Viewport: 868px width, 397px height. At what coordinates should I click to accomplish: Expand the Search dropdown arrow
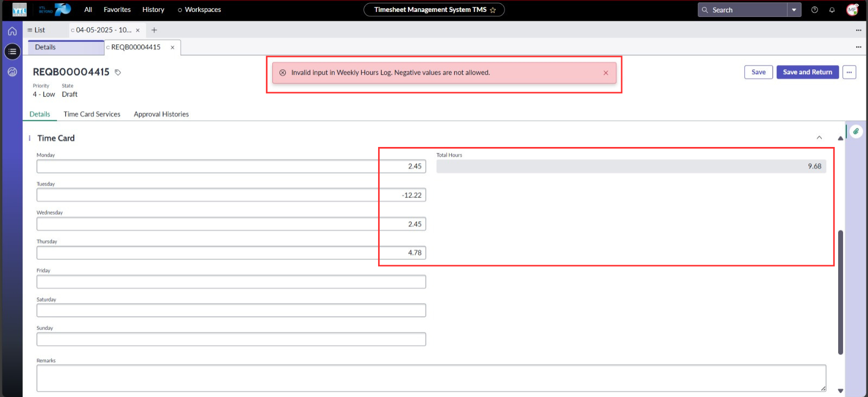click(794, 10)
